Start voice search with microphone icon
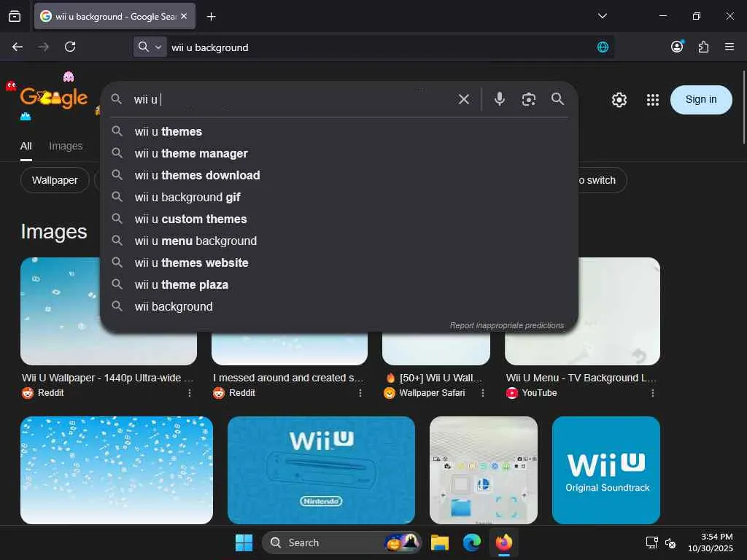 click(499, 99)
